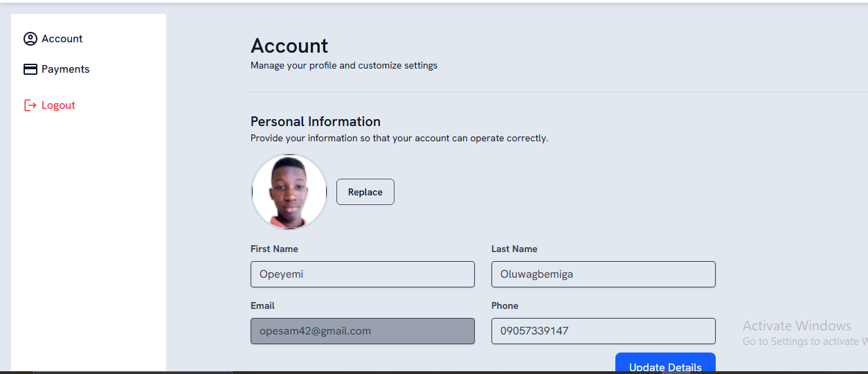
Task: Open the Account menu item label
Action: (62, 39)
